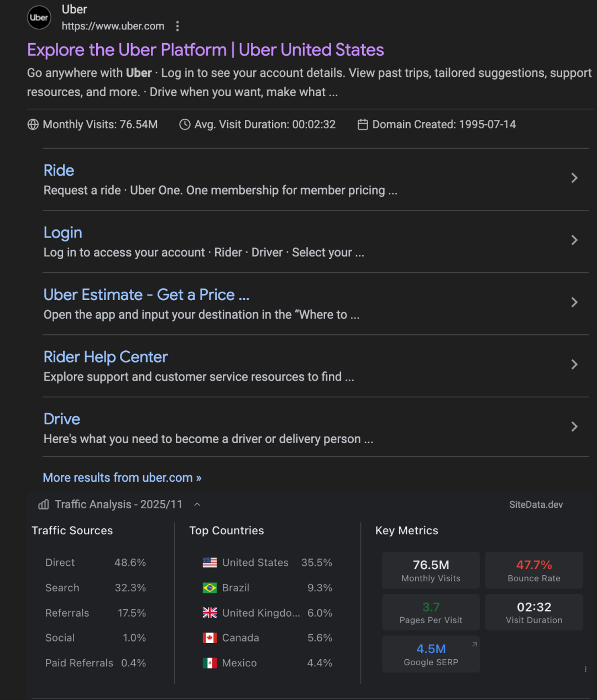Screen dimensions: 597x700
Task: Expand the Ride sitelink arrow
Action: tap(574, 178)
